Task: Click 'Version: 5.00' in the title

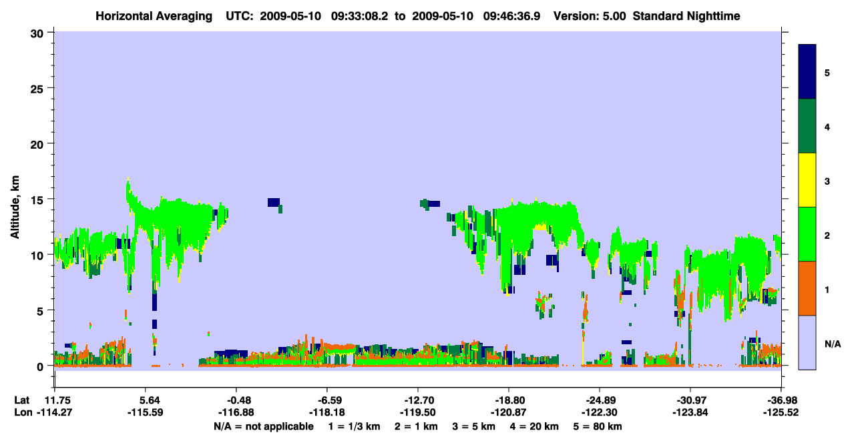Action: click(x=590, y=16)
